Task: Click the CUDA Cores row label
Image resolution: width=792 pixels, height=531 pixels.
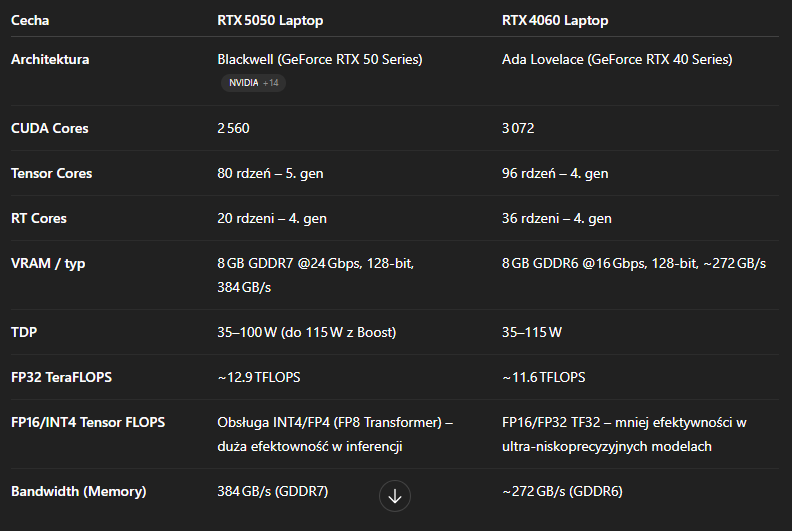Action: tap(49, 128)
